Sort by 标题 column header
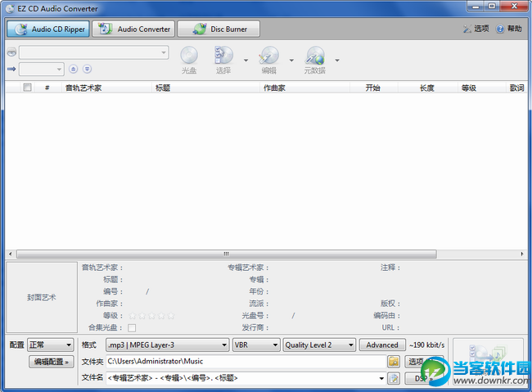Viewport: 532px width, 392px height. click(205, 88)
